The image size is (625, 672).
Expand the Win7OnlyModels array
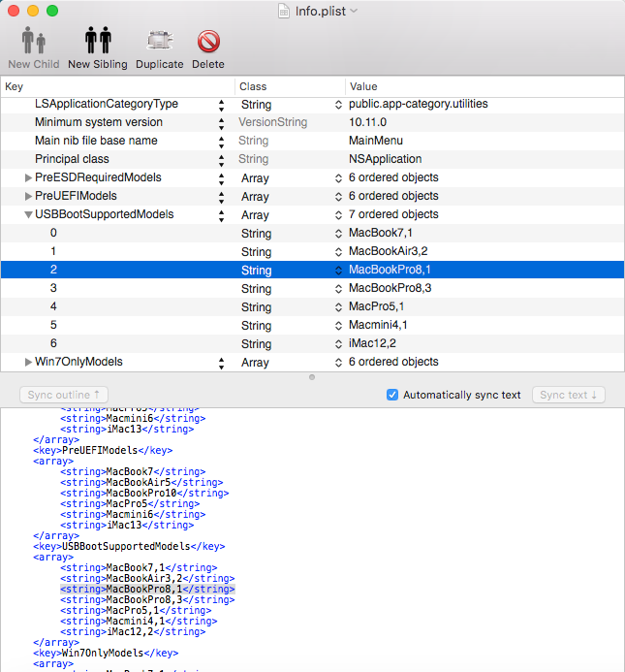tap(28, 362)
